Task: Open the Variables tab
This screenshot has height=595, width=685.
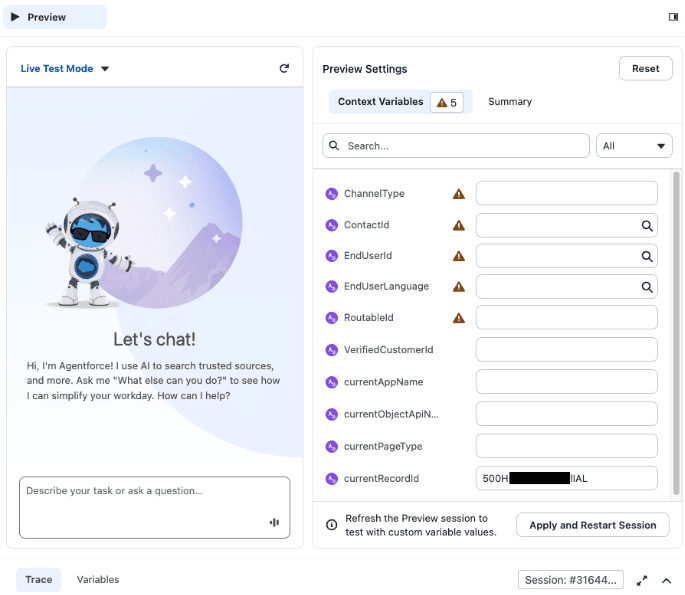Action: 98,580
